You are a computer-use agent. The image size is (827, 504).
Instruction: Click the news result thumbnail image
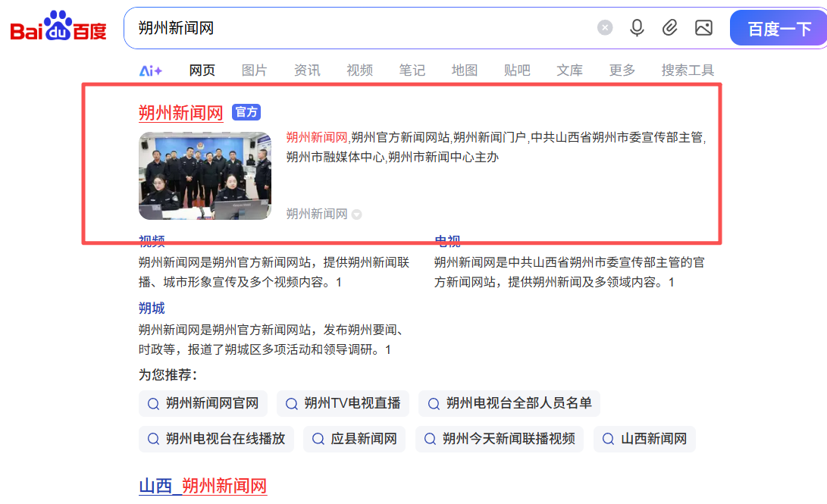tap(205, 176)
